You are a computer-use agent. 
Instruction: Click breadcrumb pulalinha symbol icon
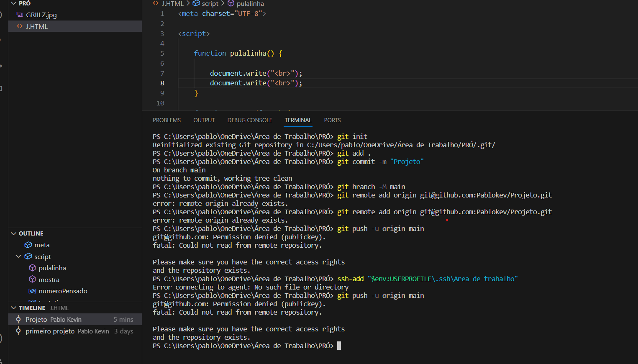231,3
